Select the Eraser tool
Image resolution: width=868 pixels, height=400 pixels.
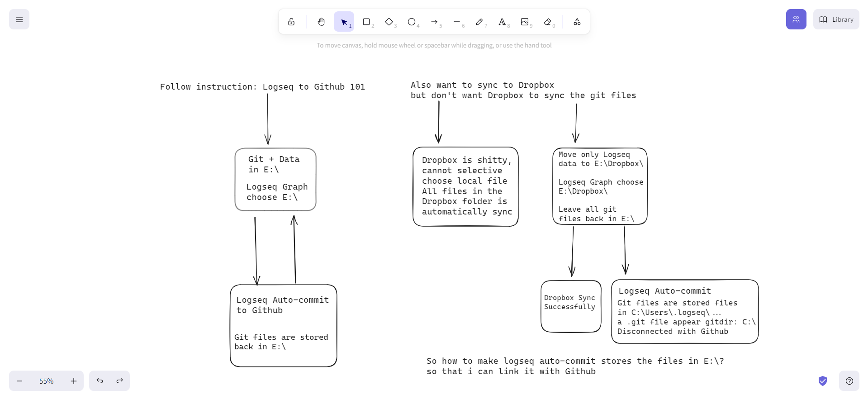click(x=547, y=22)
